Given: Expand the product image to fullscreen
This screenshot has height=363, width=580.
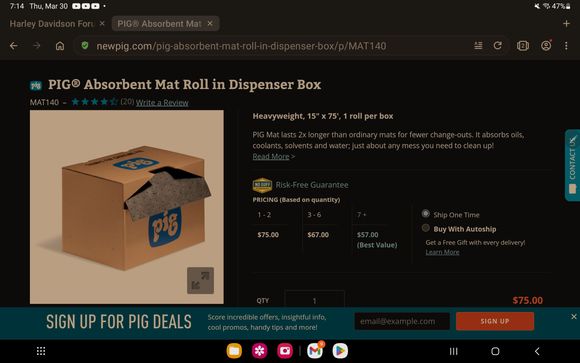Looking at the screenshot, I should pyautogui.click(x=200, y=280).
